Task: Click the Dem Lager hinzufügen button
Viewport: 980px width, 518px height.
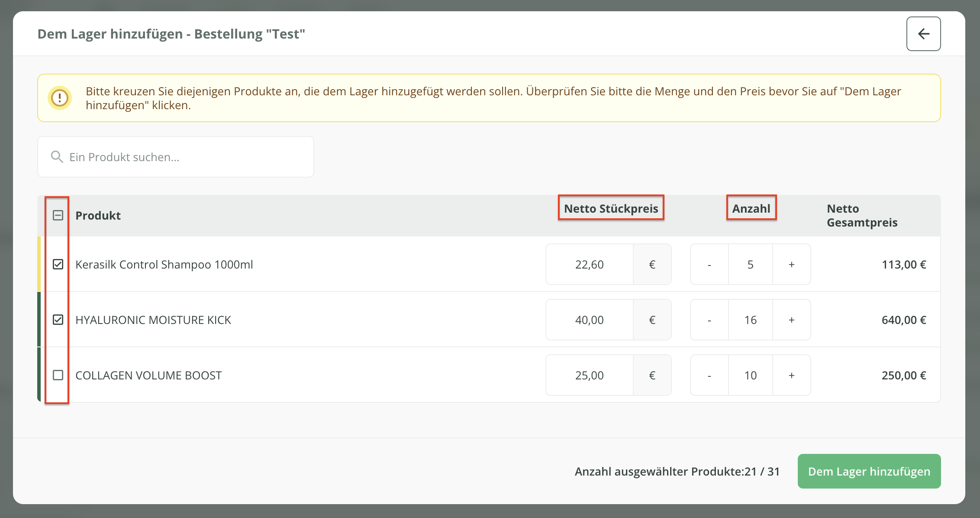Action: 869,471
